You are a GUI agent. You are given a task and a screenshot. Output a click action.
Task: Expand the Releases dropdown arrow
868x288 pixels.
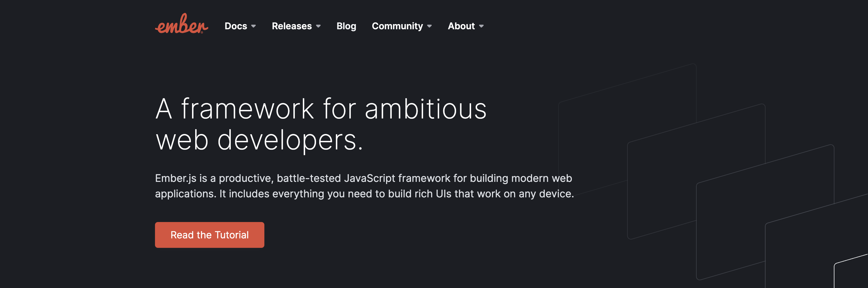pos(318,26)
